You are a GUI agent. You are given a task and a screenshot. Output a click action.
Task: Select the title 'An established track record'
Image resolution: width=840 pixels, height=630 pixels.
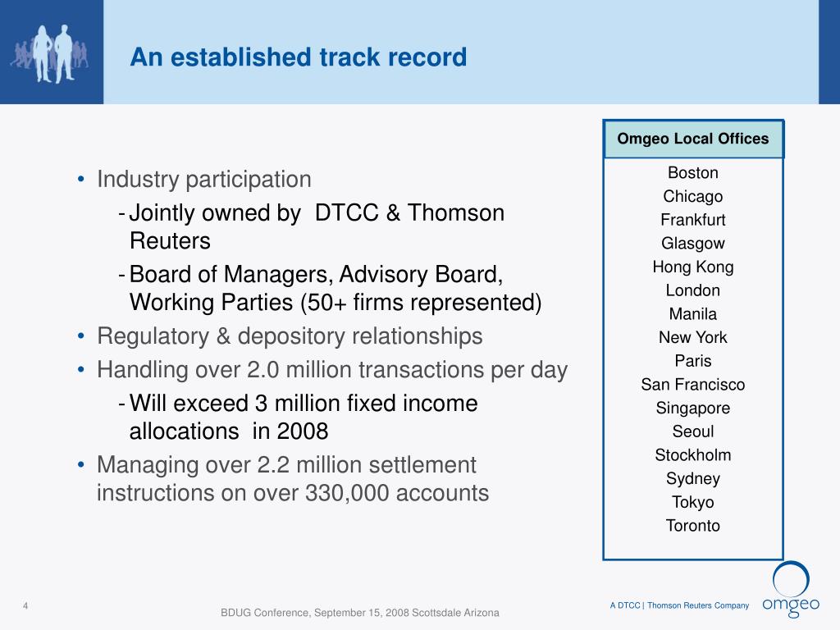pos(299,57)
